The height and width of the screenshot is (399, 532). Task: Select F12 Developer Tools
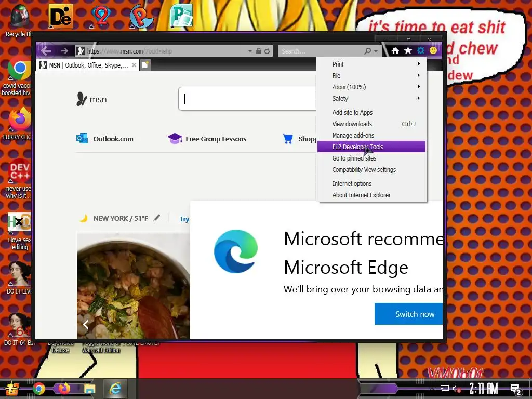click(x=371, y=147)
